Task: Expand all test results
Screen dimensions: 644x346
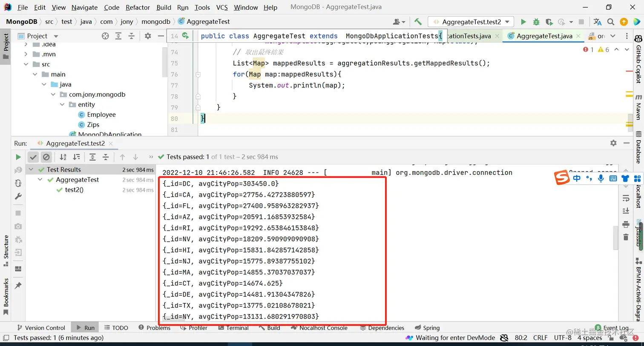Action: 92,157
